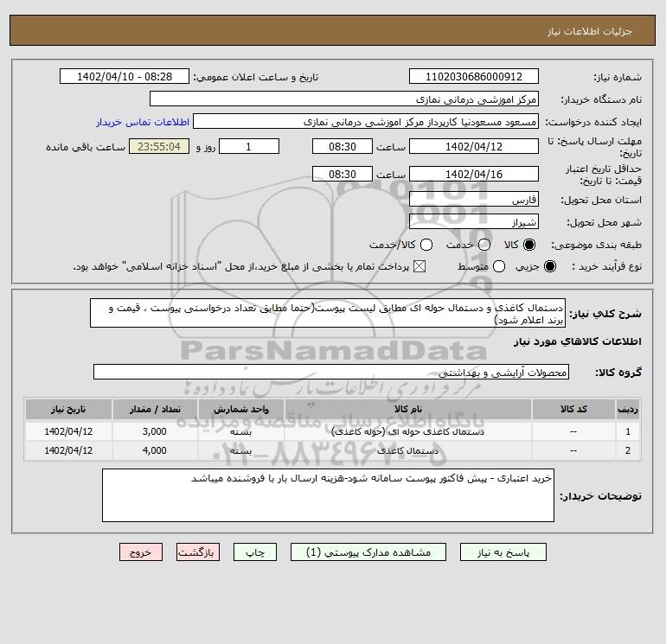The height and width of the screenshot is (644, 666).
Task: Select the کالا/خدمت radio button
Action: (426, 245)
